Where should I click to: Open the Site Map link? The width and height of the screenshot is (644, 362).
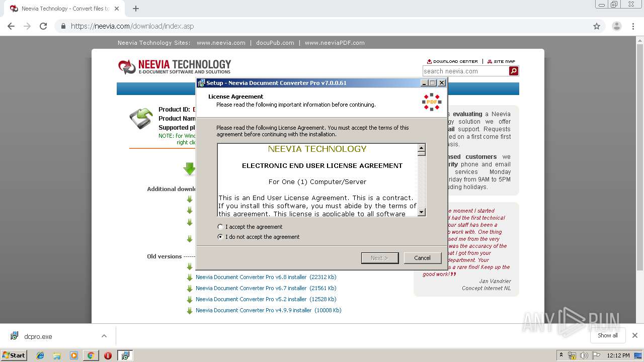click(x=501, y=61)
